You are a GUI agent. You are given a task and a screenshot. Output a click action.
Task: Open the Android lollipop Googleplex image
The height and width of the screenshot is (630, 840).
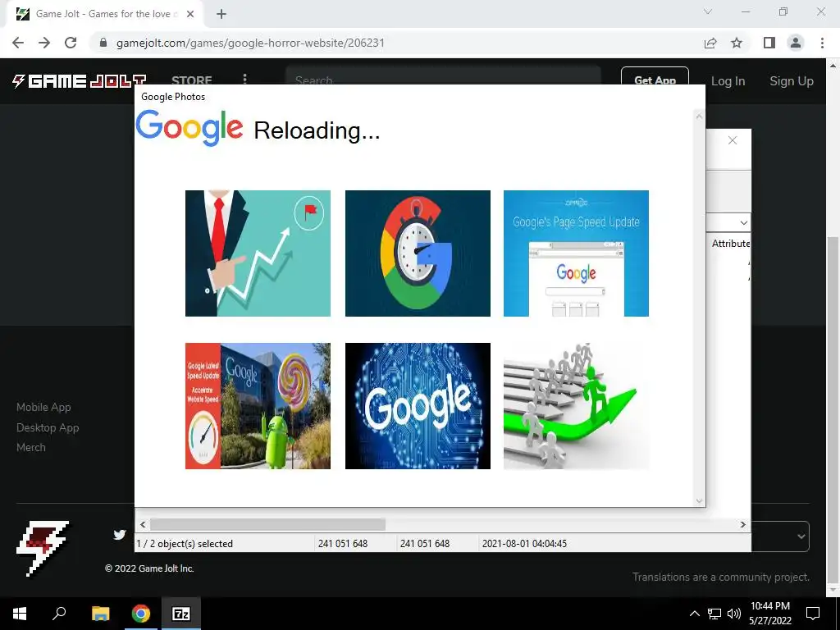click(258, 406)
